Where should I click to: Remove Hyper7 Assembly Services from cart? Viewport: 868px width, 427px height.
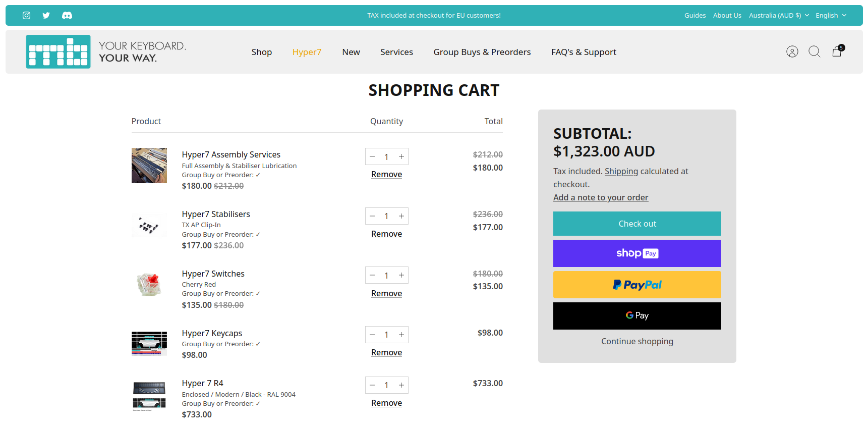pos(387,174)
